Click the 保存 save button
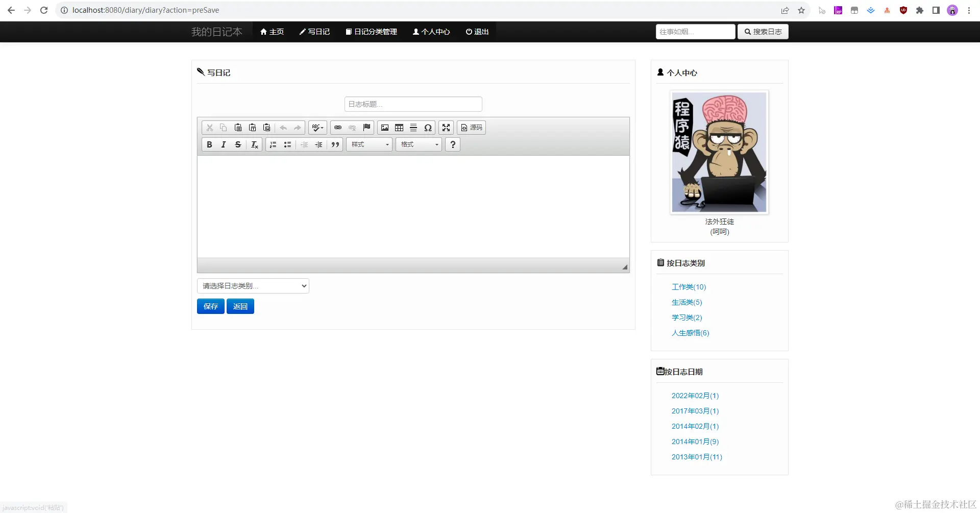Screen dimensions: 980x513 [x=211, y=306]
